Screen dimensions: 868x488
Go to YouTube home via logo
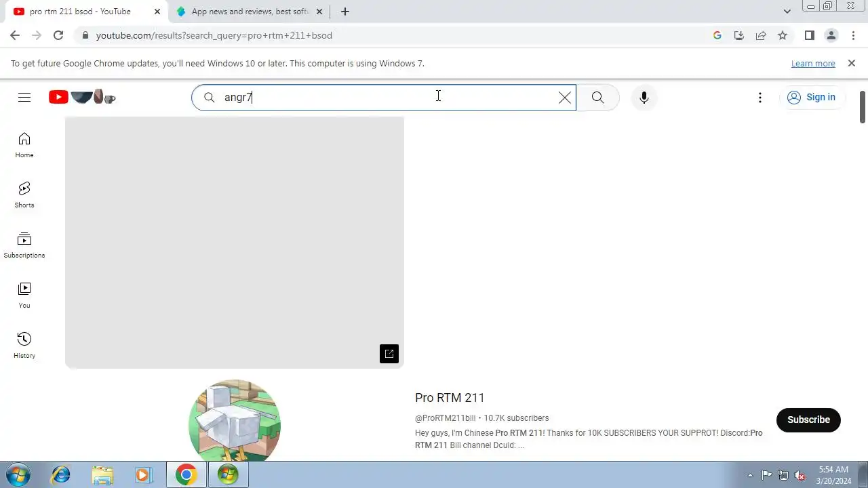coord(82,98)
